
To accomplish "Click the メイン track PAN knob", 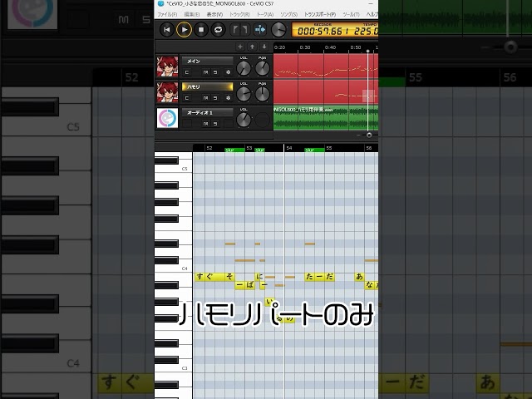I will 263,68.
